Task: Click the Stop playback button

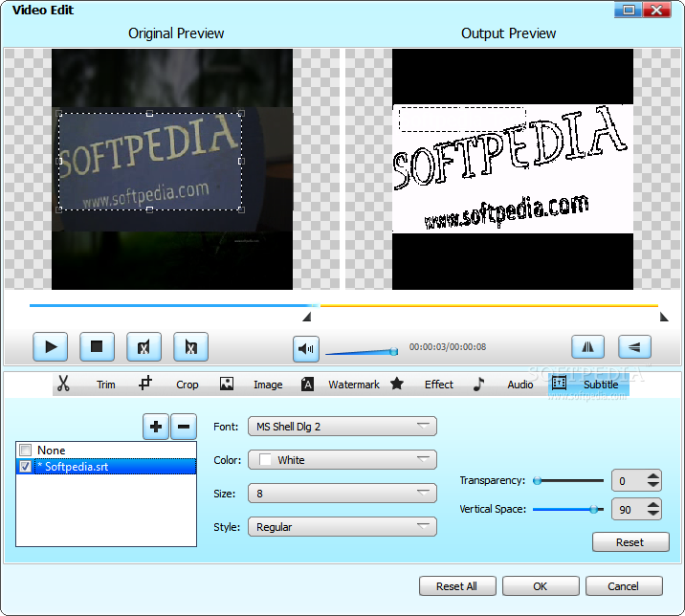Action: tap(97, 347)
